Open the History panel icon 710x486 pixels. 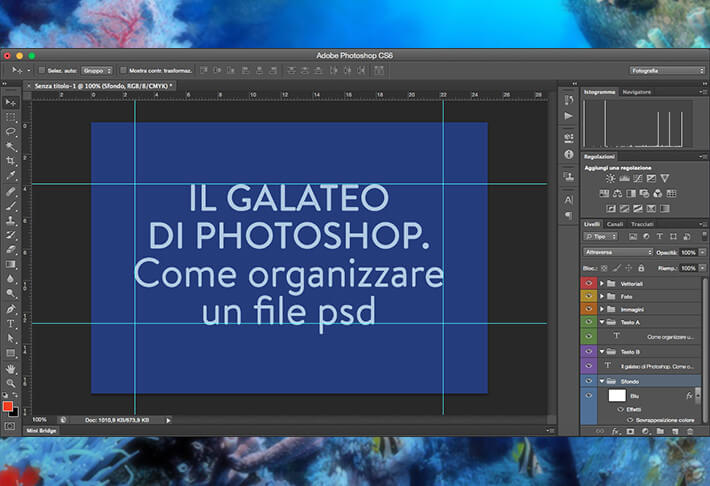click(x=569, y=100)
